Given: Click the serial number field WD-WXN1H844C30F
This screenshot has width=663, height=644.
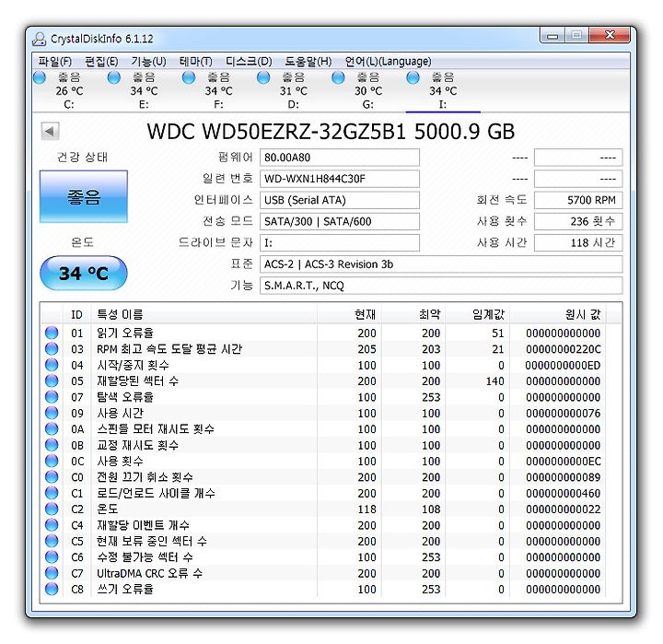Looking at the screenshot, I should pos(340,179).
